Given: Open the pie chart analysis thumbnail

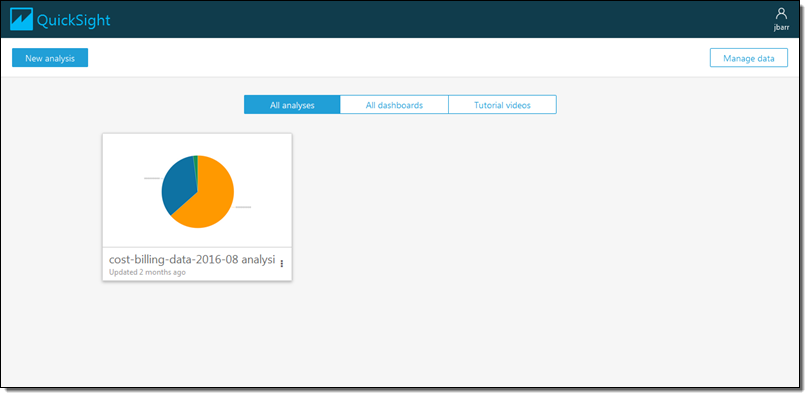Looking at the screenshot, I should pos(197,191).
